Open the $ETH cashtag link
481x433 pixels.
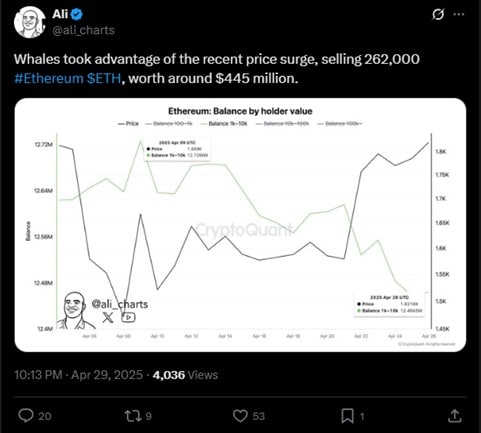(x=104, y=78)
